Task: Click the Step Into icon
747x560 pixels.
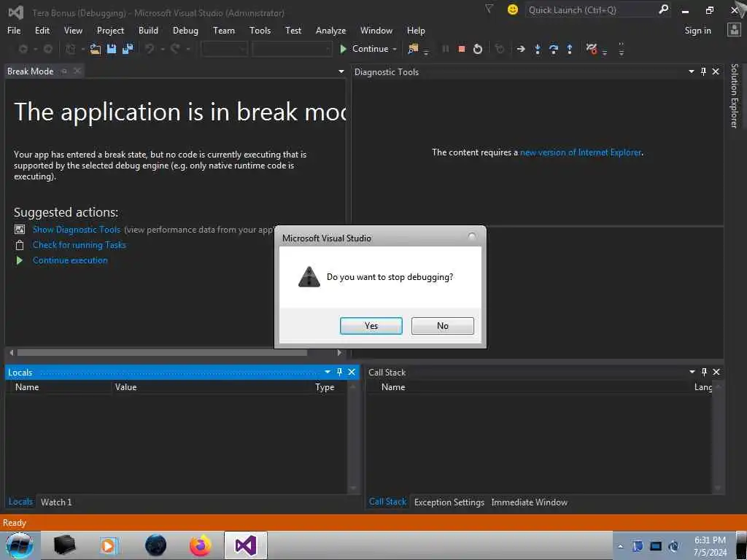Action: 538,49
